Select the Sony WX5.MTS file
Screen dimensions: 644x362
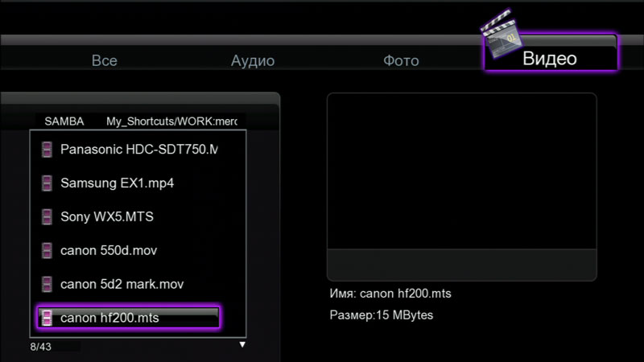pos(107,216)
